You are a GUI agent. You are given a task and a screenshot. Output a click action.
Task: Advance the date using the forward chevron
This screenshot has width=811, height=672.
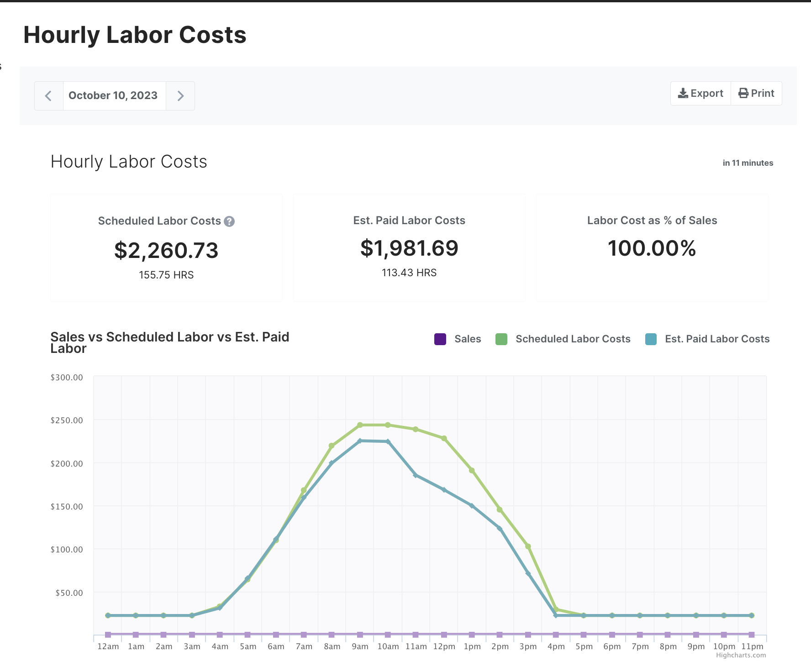point(181,95)
